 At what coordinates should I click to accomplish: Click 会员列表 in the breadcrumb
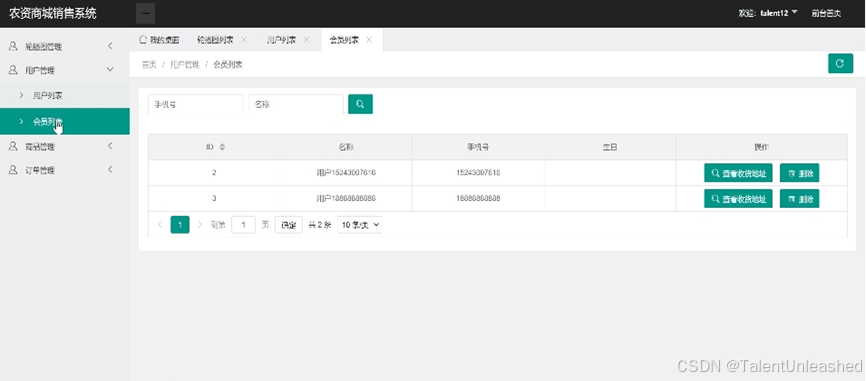(228, 65)
